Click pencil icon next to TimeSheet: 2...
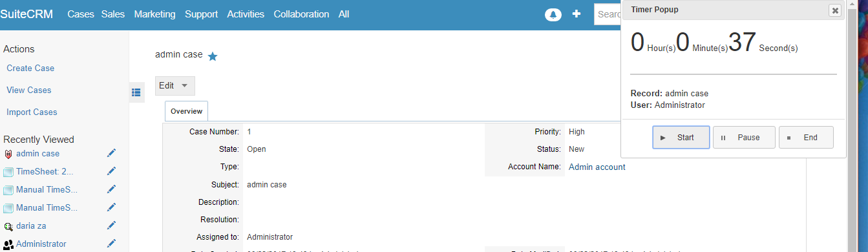 point(111,171)
